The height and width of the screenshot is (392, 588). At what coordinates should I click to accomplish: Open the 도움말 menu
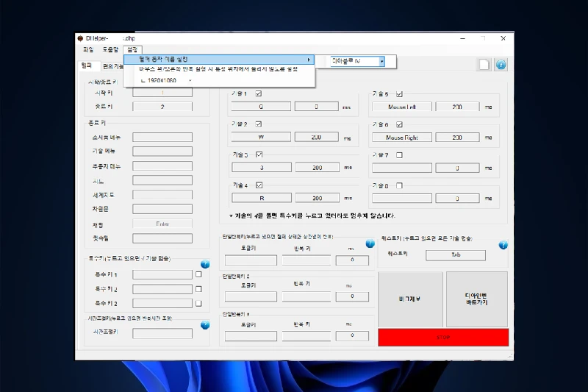click(x=110, y=49)
